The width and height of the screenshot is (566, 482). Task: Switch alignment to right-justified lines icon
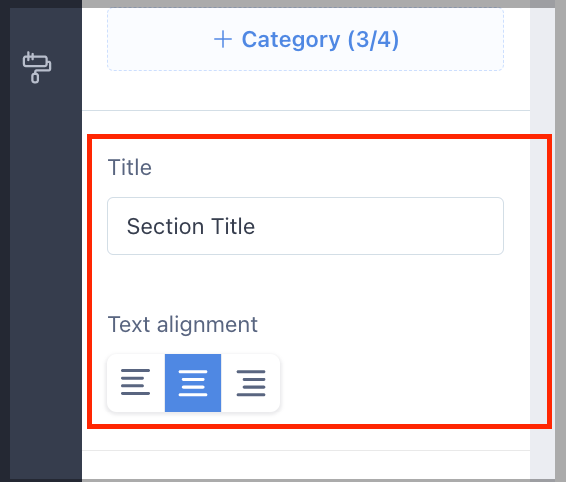point(251,382)
